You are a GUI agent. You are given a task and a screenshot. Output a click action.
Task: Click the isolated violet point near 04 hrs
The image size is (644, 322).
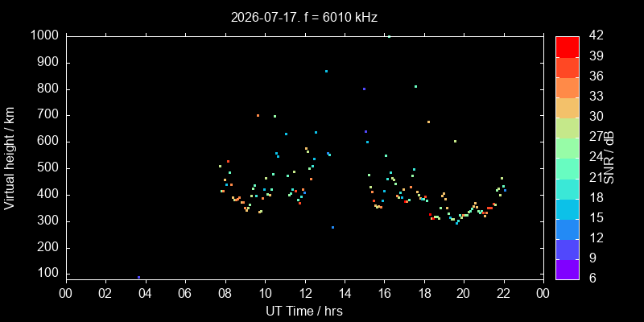tap(138, 277)
